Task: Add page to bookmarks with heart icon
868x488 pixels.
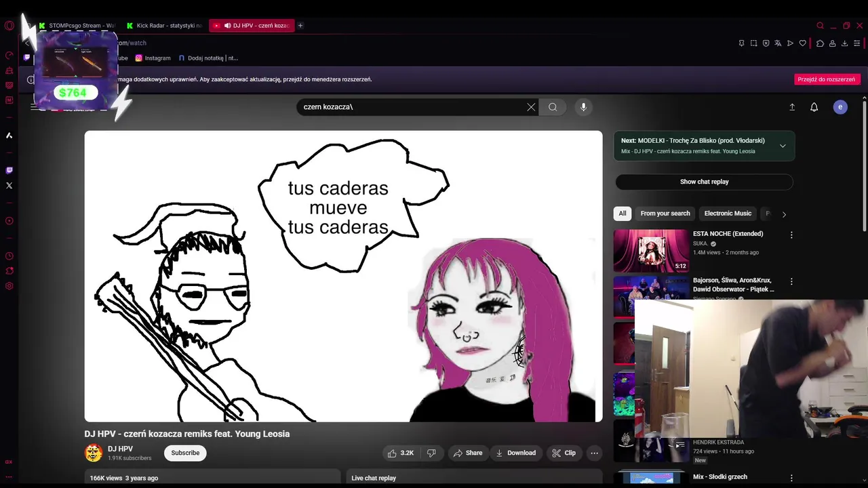Action: (x=802, y=43)
